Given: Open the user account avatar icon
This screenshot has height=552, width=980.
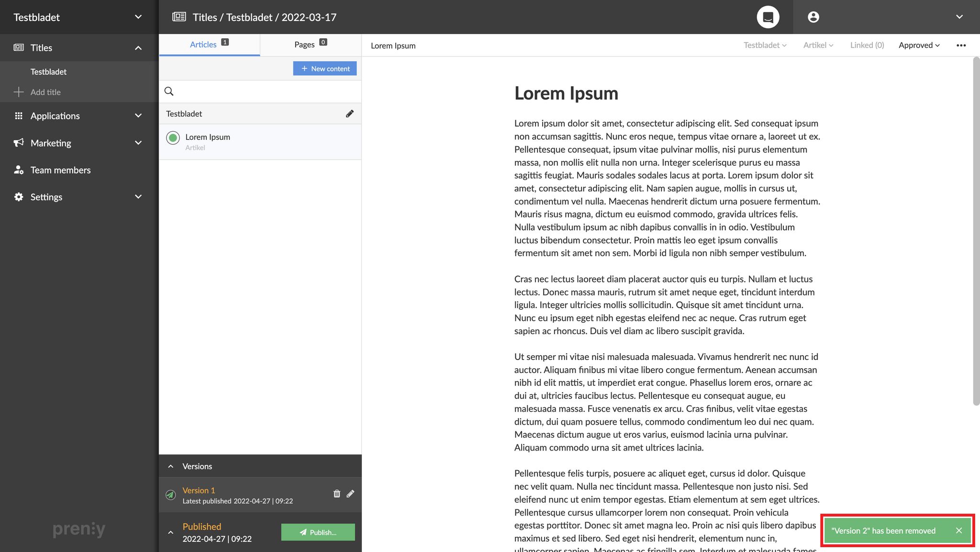Looking at the screenshot, I should [813, 17].
